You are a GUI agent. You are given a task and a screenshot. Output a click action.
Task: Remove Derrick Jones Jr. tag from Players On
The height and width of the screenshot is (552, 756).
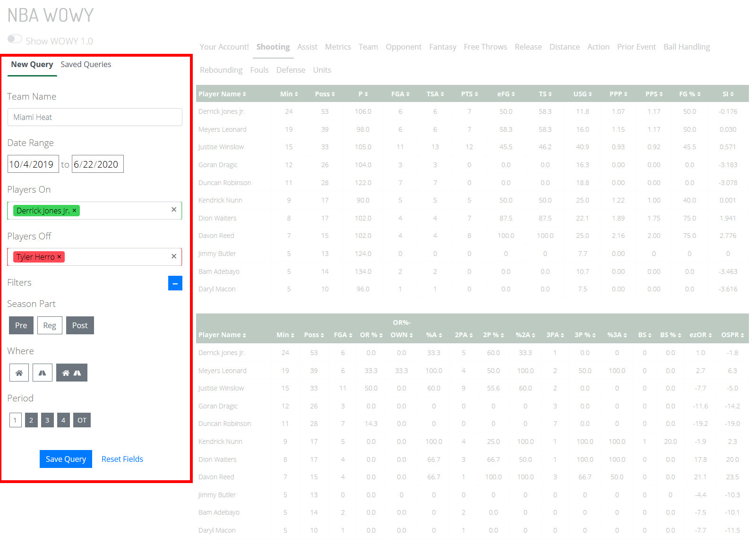[x=75, y=211]
